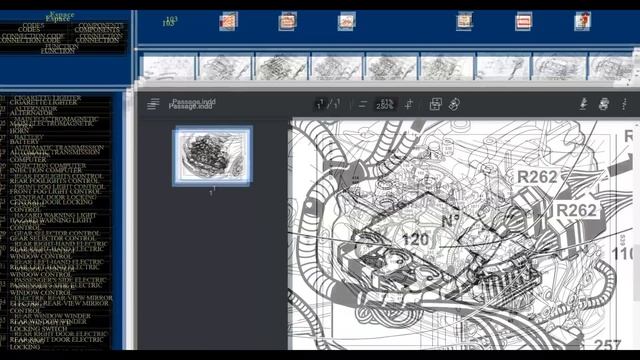
Task: Select AUTOMATIC TRANSMISSION COMPUTER entry
Action: 56,153
